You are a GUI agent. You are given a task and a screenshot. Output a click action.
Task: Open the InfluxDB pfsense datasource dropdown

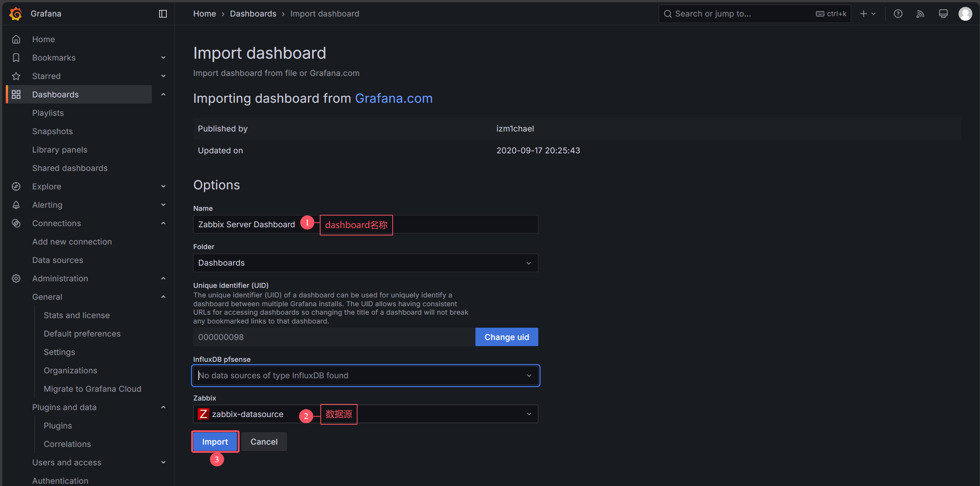pyautogui.click(x=365, y=376)
